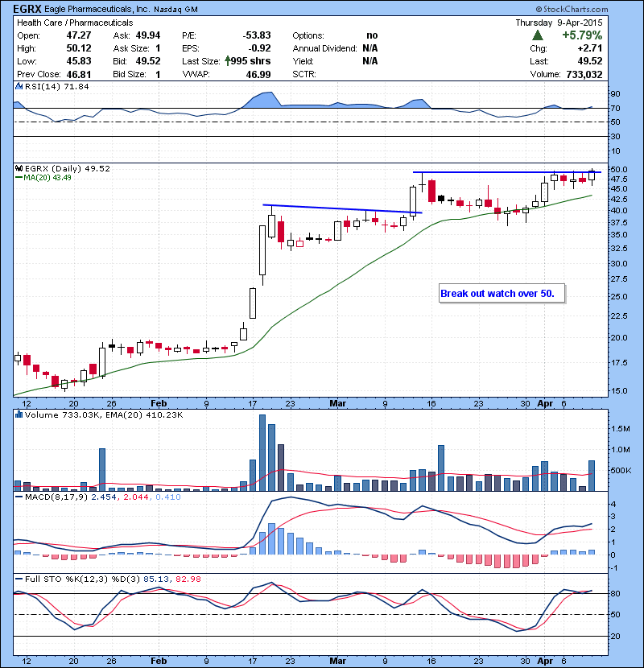644x668 pixels.
Task: Click the MA(20) 43.49 legend text
Action: pos(47,177)
